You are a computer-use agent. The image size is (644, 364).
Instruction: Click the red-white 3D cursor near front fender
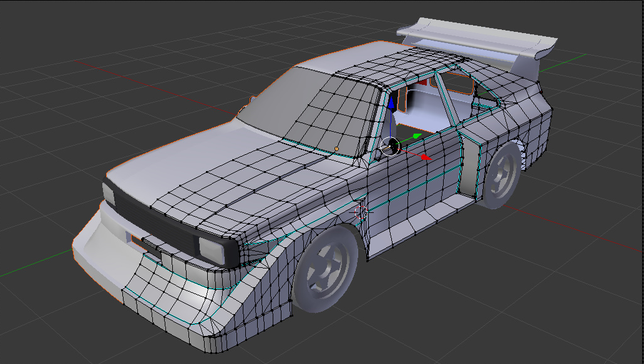click(361, 212)
